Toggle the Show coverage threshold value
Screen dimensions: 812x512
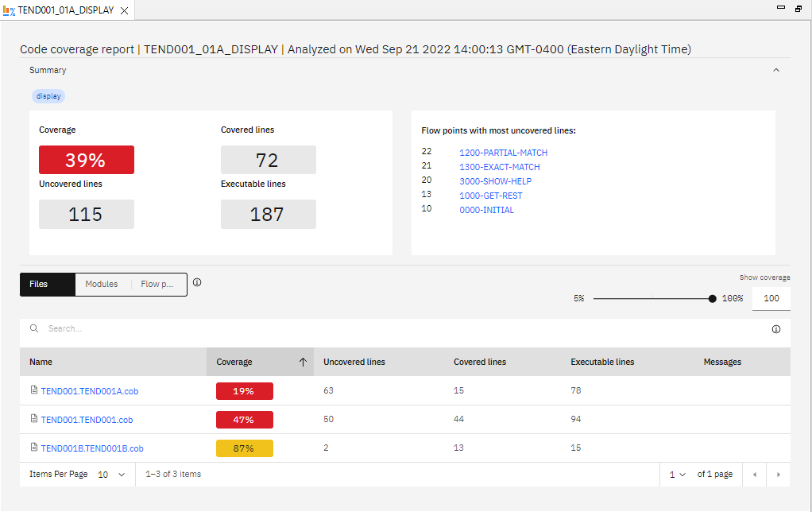click(x=770, y=298)
